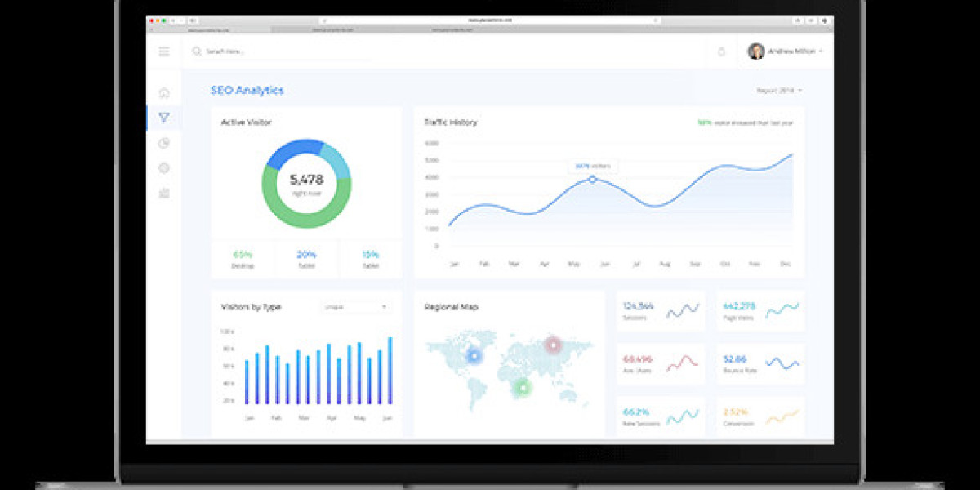Go to Home in the sidebar
Screen dimensions: 980x490
pos(164,92)
